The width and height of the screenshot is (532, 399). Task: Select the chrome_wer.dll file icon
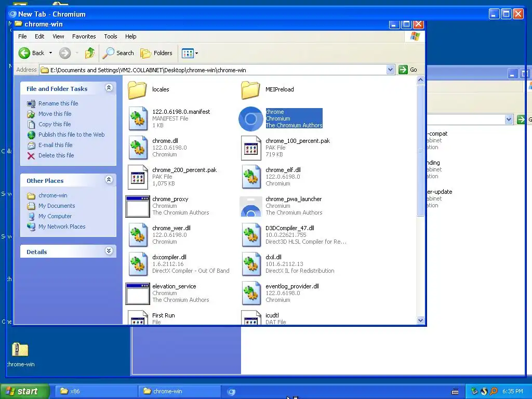tap(138, 235)
